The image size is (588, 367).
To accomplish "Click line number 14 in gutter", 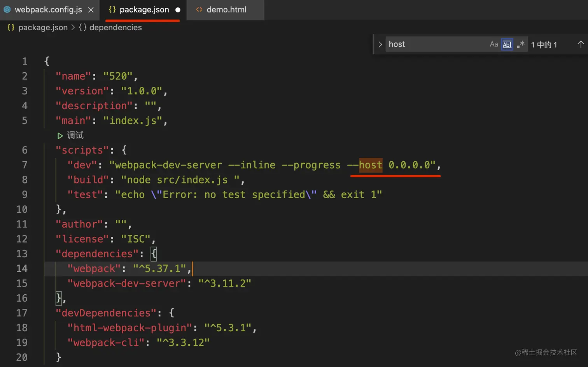I will (22, 268).
